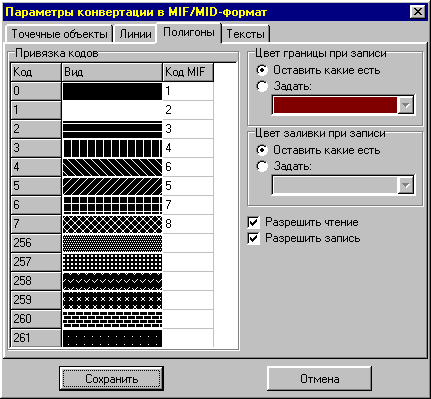431x399 pixels.
Task: Enable 'Задать' radio under border color
Action: tap(262, 86)
